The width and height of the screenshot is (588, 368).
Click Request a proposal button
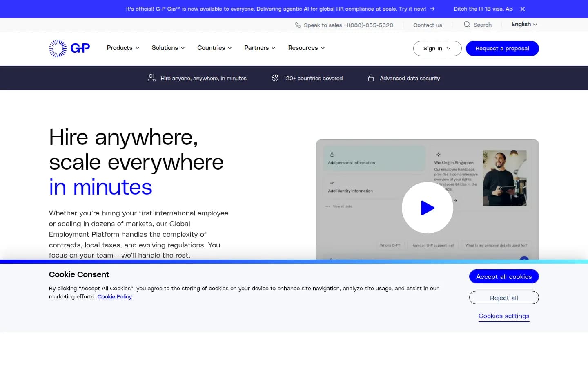coord(502,48)
